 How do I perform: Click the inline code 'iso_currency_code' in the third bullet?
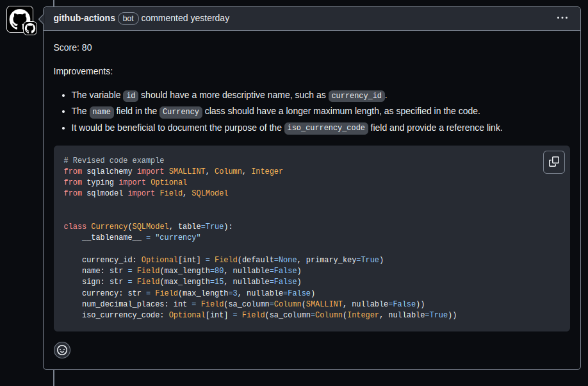click(326, 128)
